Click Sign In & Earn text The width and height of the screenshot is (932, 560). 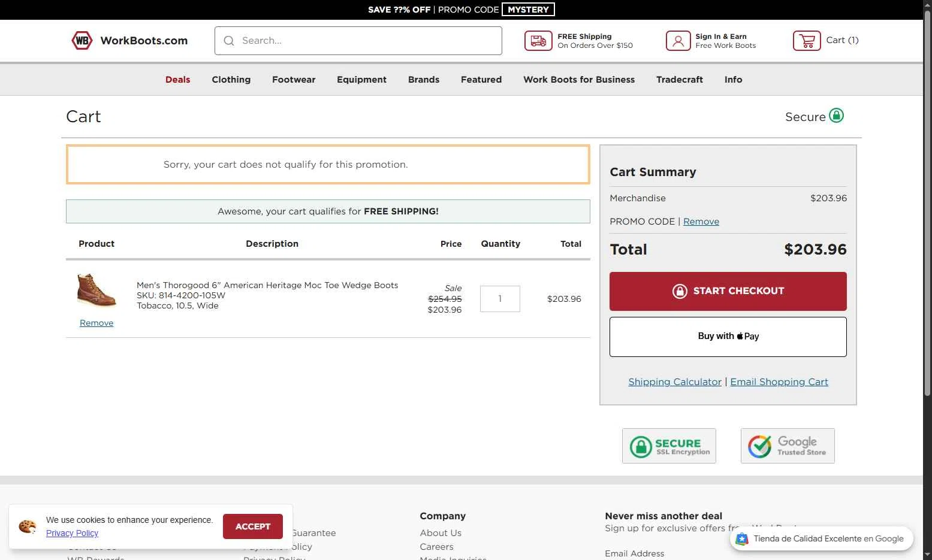coord(721,37)
